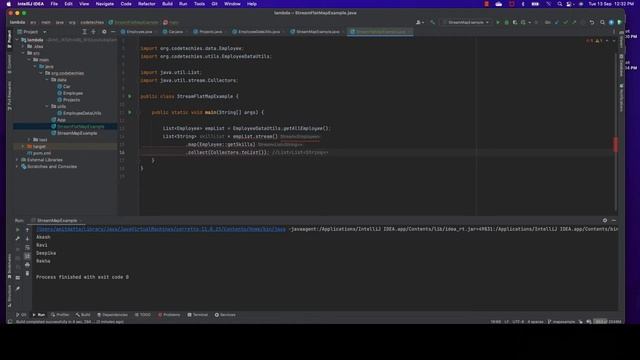Collapse the lambda root project node

pyautogui.click(x=17, y=40)
